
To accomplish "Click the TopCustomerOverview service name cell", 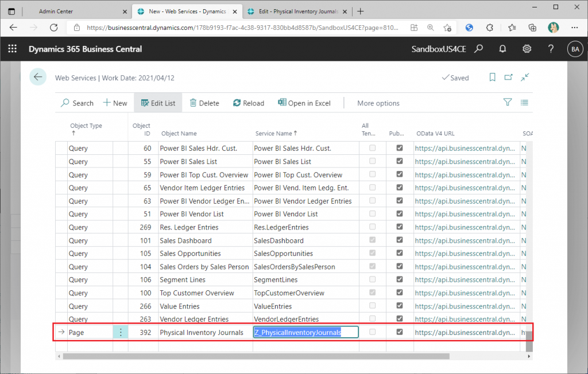I will pyautogui.click(x=305, y=293).
